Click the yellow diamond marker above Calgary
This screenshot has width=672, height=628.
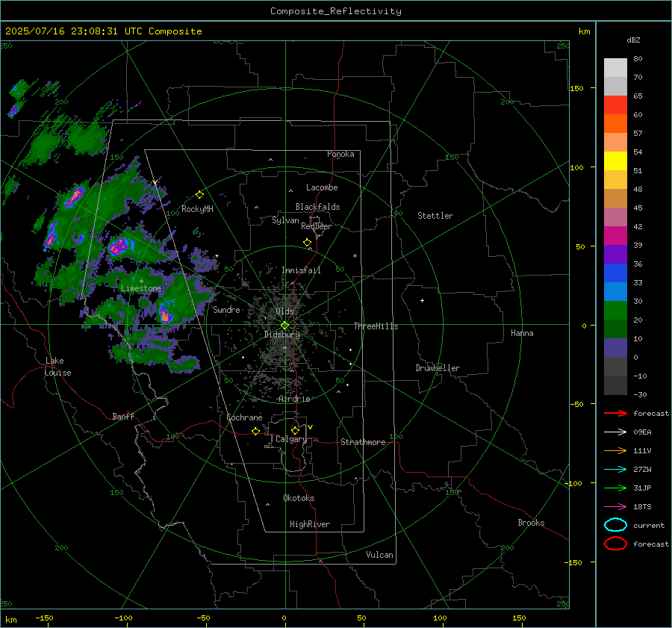coord(295,430)
